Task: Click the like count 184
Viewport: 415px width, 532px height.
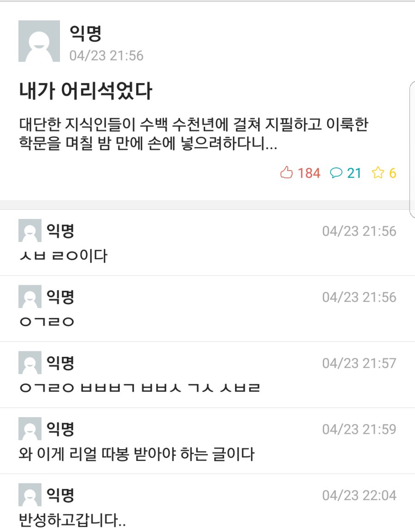Action: [309, 173]
